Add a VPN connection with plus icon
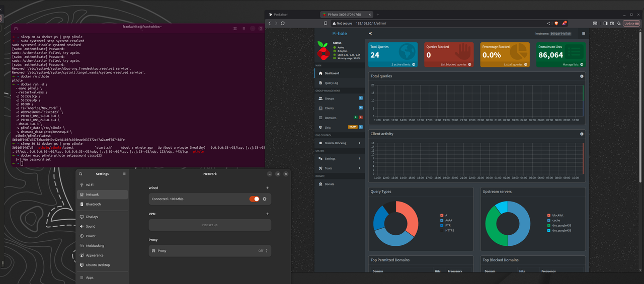Image resolution: width=644 pixels, height=284 pixels. 267,214
